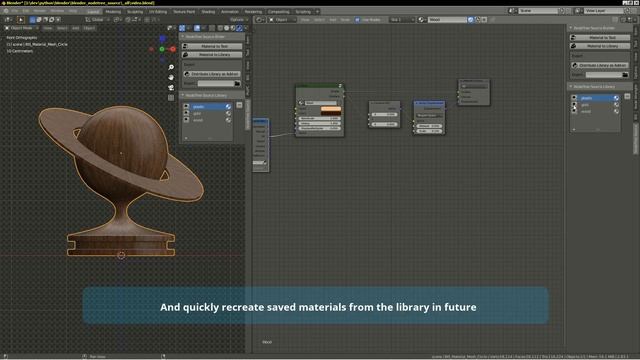Toggle viewport overlays button
Image resolution: width=640 pixels, height=360 pixels.
[197, 28]
